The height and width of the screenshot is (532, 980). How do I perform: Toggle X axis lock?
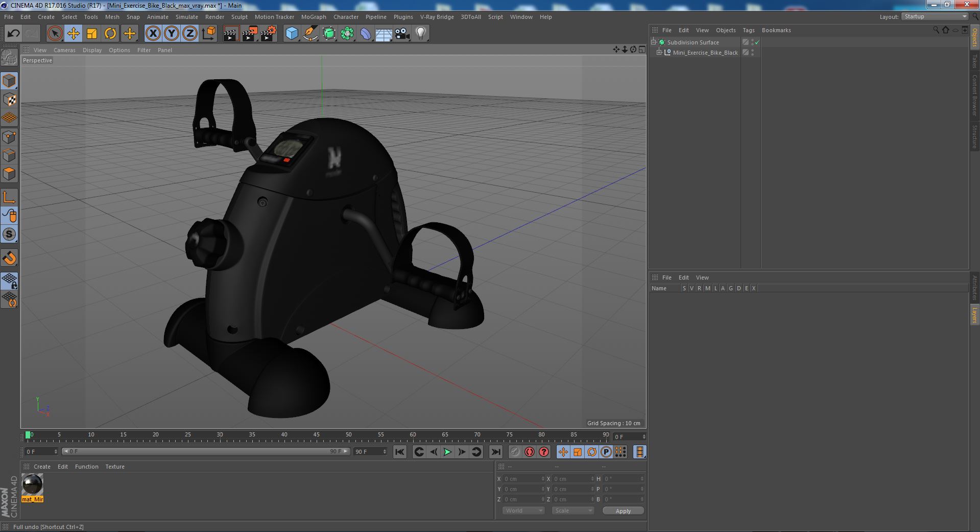(153, 34)
